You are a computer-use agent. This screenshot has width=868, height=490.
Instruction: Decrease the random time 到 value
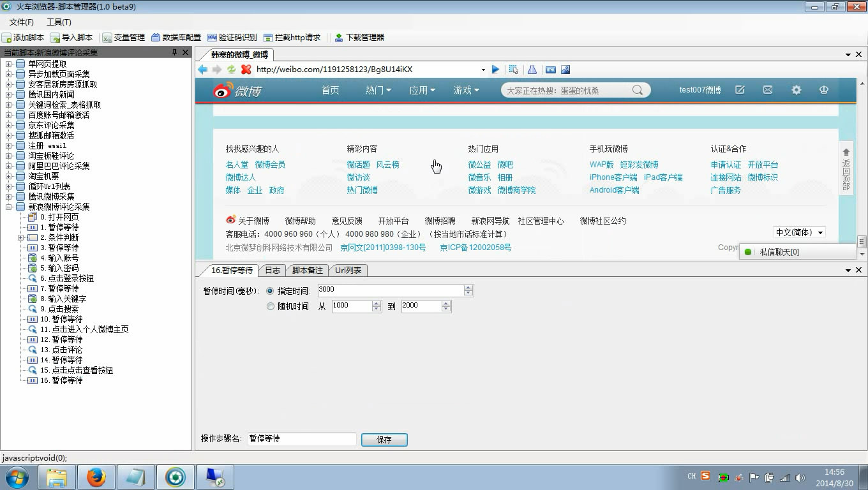(446, 309)
